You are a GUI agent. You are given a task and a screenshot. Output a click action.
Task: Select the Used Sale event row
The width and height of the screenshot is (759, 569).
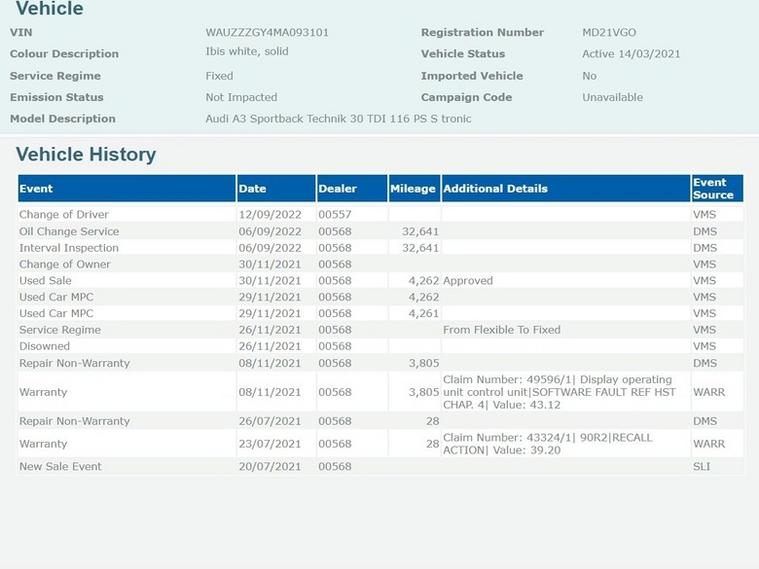coord(46,281)
